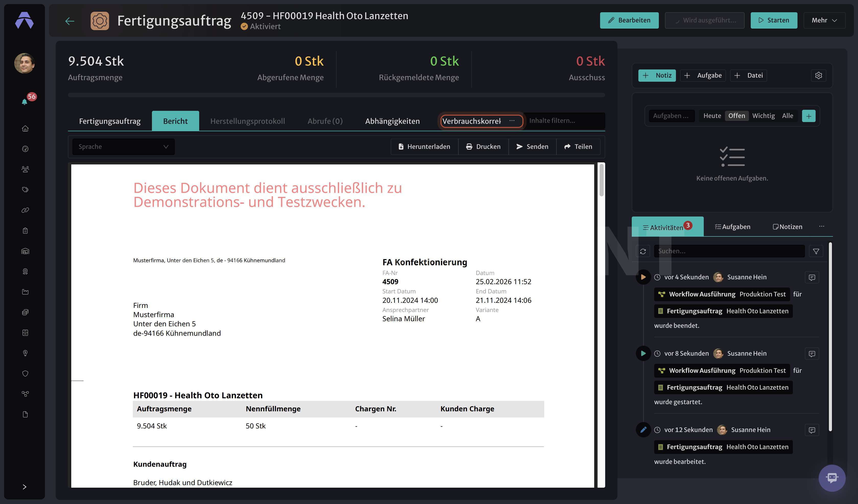Screen dimensions: 858x504
Task: Select the Wichtig task filter
Action: coord(763,116)
